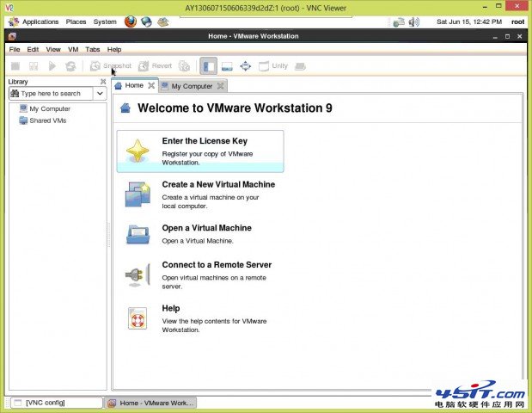
Task: Open the File menu
Action: tap(15, 50)
